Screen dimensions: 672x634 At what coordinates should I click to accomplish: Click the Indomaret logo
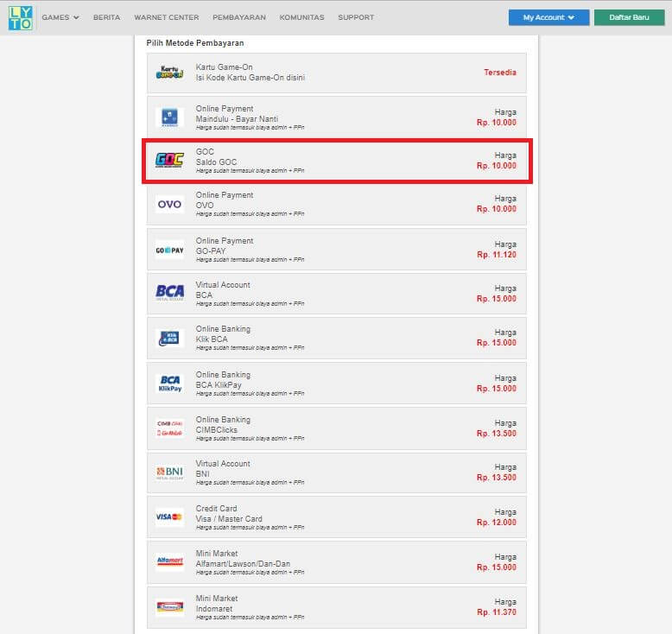tap(169, 607)
